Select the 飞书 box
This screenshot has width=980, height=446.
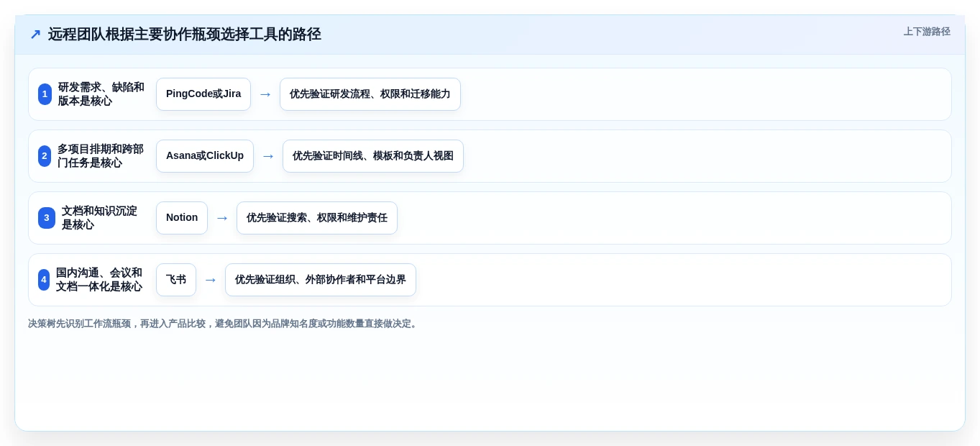pyautogui.click(x=176, y=280)
